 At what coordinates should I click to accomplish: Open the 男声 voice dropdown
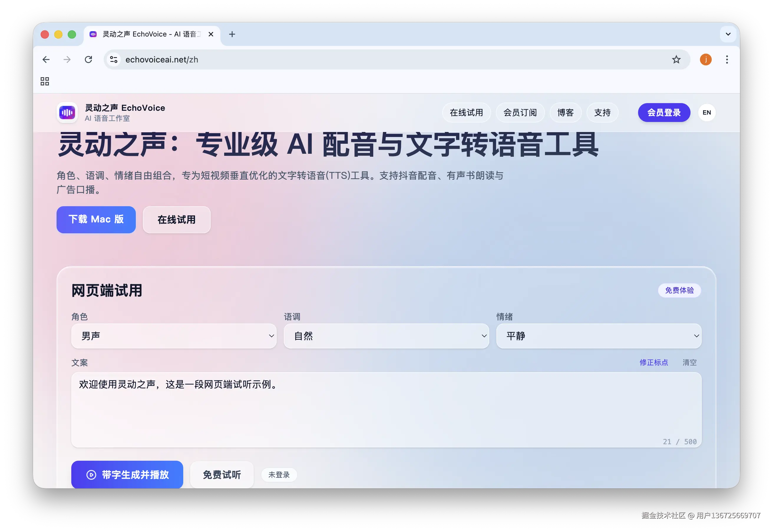pyautogui.click(x=173, y=336)
